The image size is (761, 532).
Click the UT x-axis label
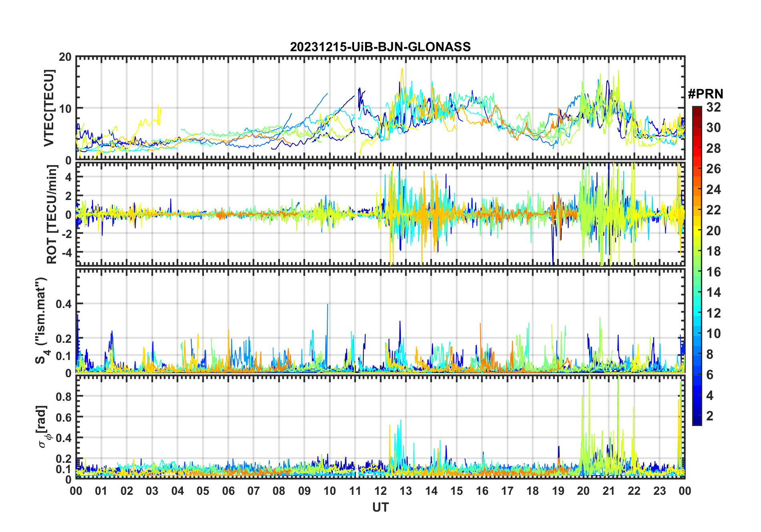(380, 507)
